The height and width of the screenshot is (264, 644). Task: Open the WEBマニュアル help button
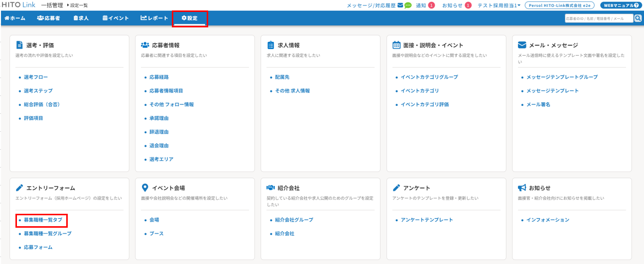pyautogui.click(x=620, y=5)
